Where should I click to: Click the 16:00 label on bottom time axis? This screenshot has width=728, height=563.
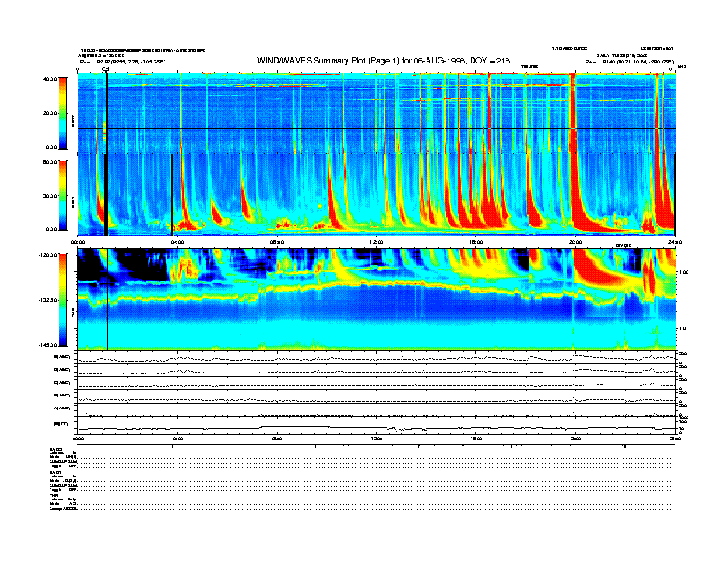point(476,438)
